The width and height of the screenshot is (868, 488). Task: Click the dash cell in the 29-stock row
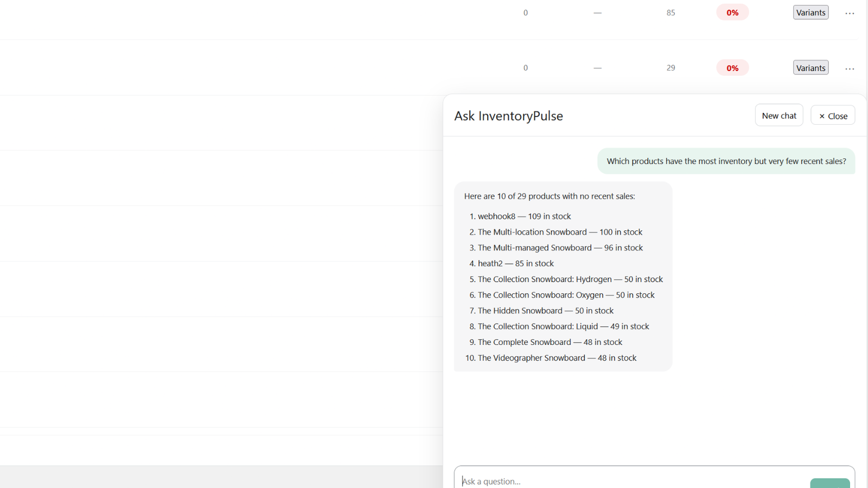597,68
